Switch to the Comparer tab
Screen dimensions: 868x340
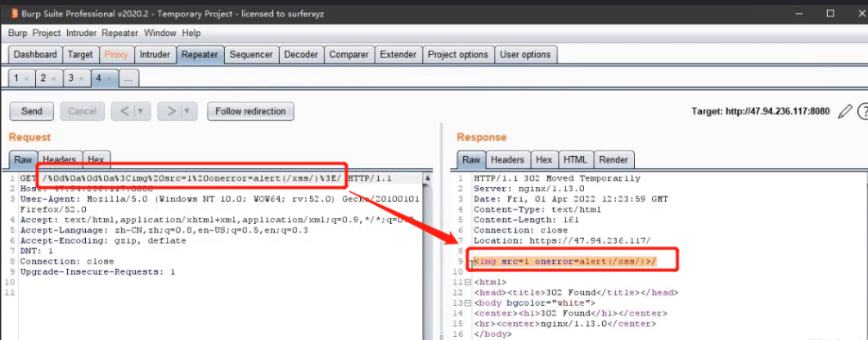point(349,55)
